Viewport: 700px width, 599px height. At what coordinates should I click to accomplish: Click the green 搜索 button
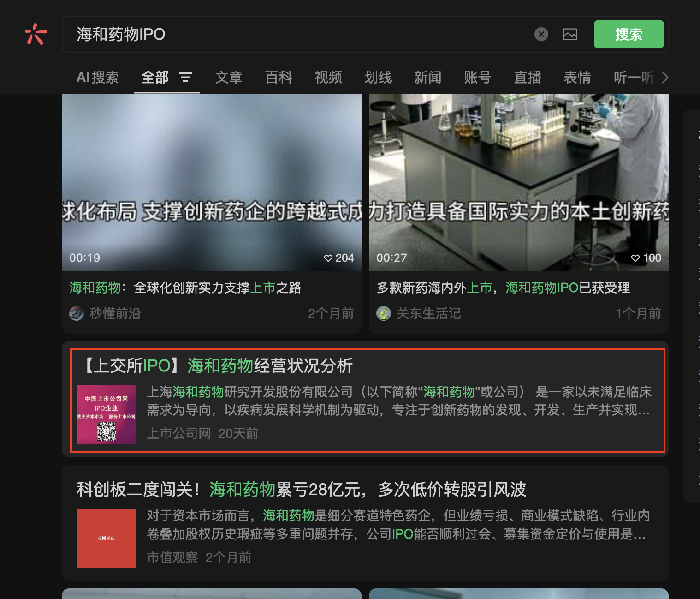tap(629, 34)
